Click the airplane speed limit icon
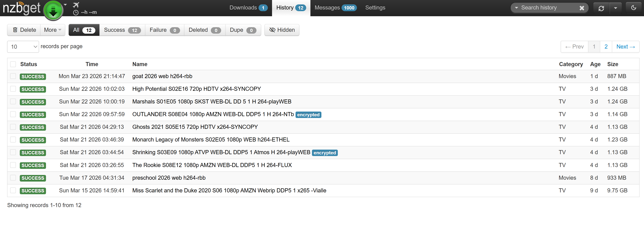The image size is (644, 225). (76, 5)
